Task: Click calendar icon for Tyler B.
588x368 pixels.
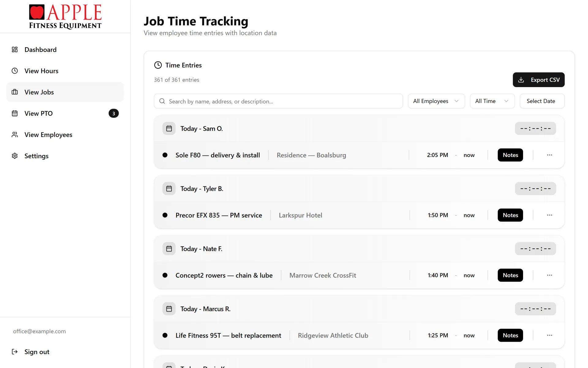Action: click(169, 189)
